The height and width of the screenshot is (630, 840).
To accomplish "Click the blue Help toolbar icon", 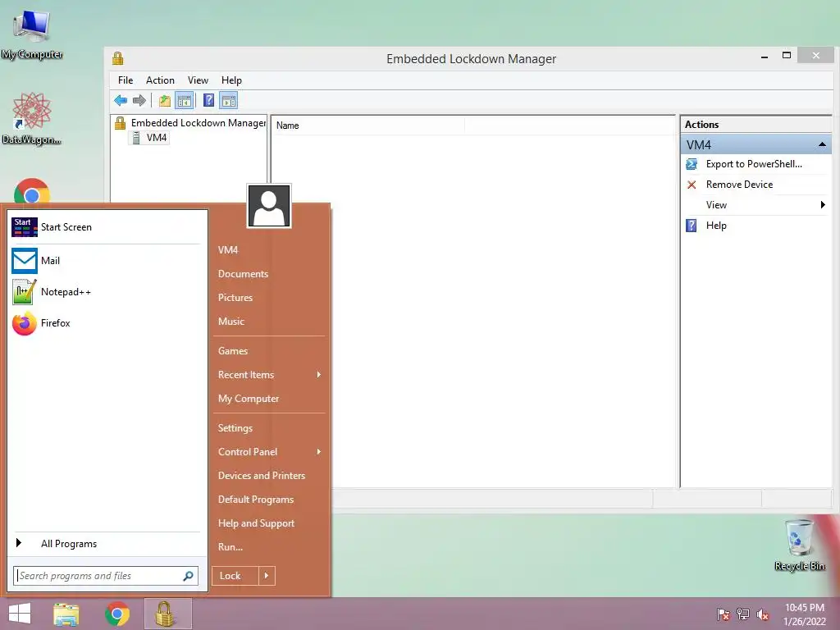I will pyautogui.click(x=209, y=100).
